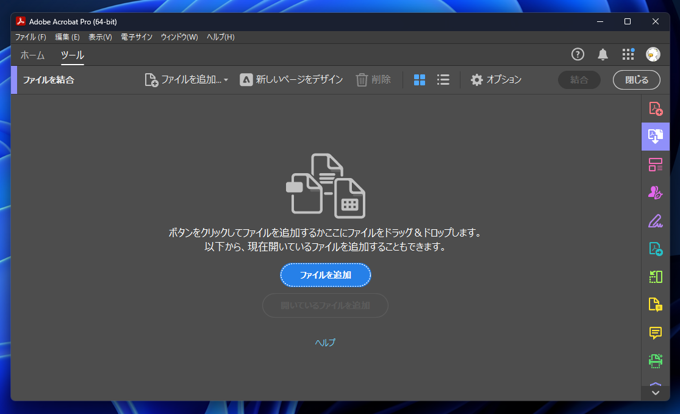Open the ファイル(F) menu
Screen dimensions: 680x414
[31, 37]
